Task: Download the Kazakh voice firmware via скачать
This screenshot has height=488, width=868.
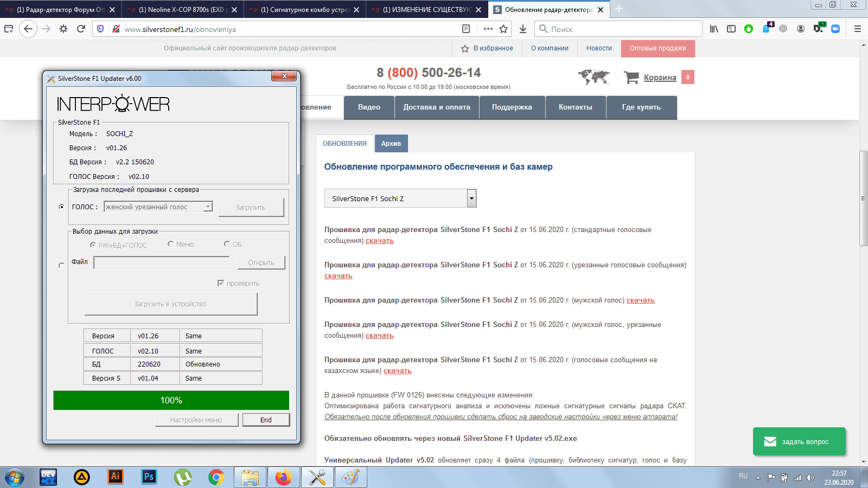Action: pyautogui.click(x=398, y=371)
